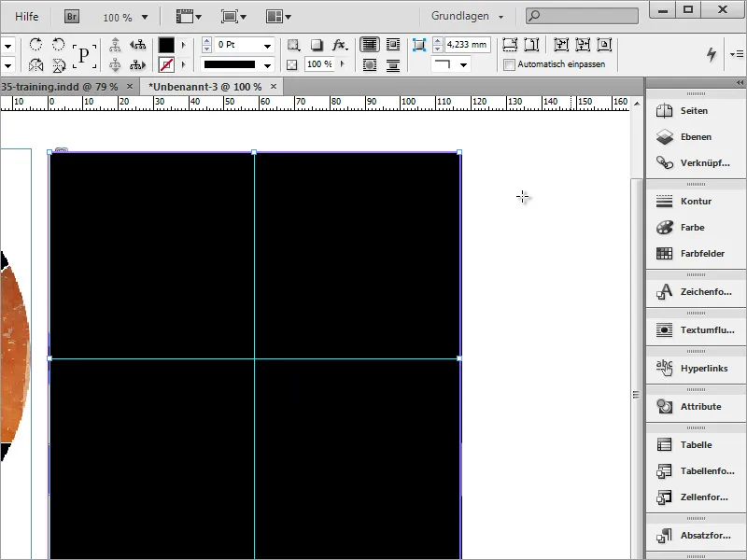Rotate 90° clockwise icon

[35, 45]
